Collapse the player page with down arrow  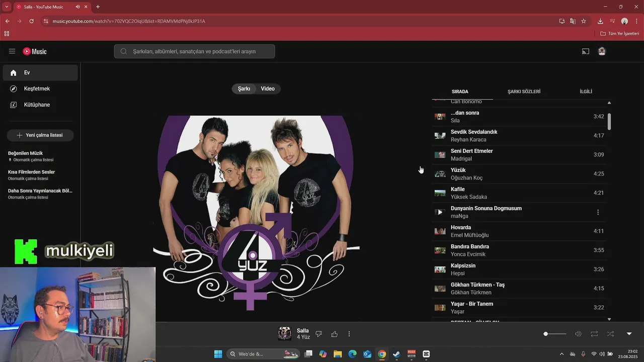[629, 334]
